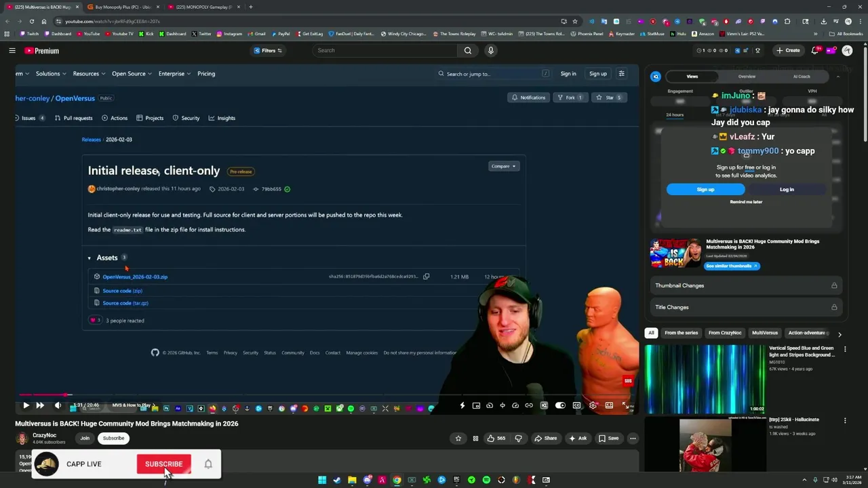Select the Views tab in the analytics panel
868x488 pixels.
pos(692,77)
